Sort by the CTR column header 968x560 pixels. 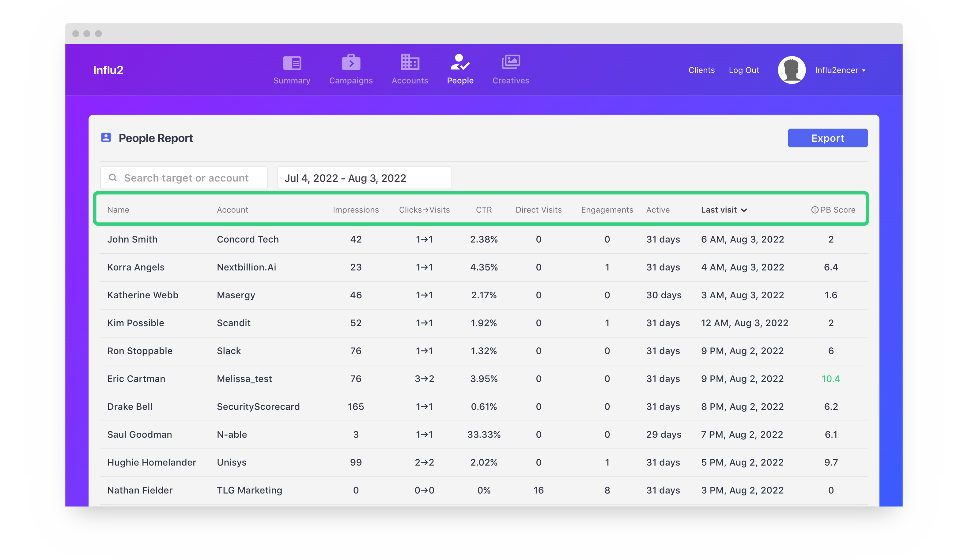[484, 210]
